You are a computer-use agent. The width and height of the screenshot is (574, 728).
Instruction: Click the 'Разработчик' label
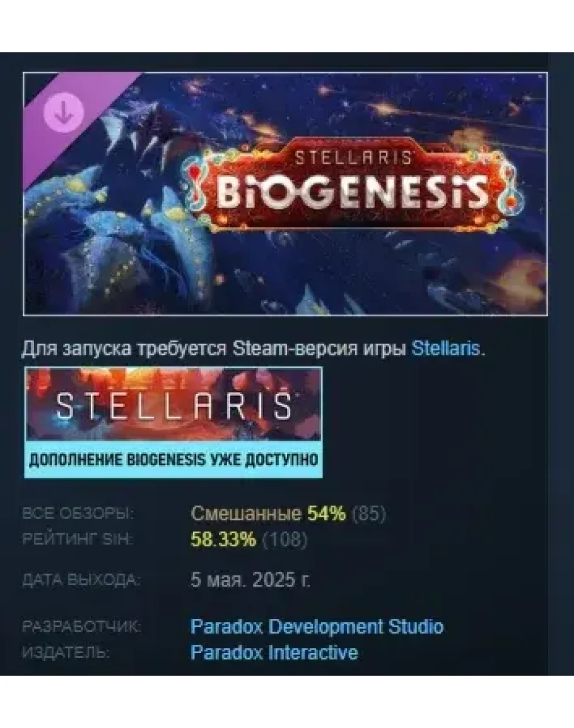point(81,627)
